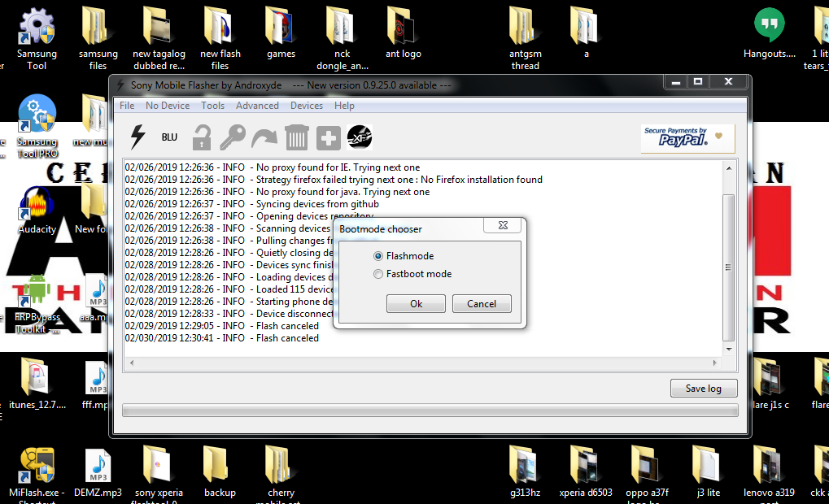Click the log horizontal scroll left arrow
829x504 pixels.
pos(132,363)
